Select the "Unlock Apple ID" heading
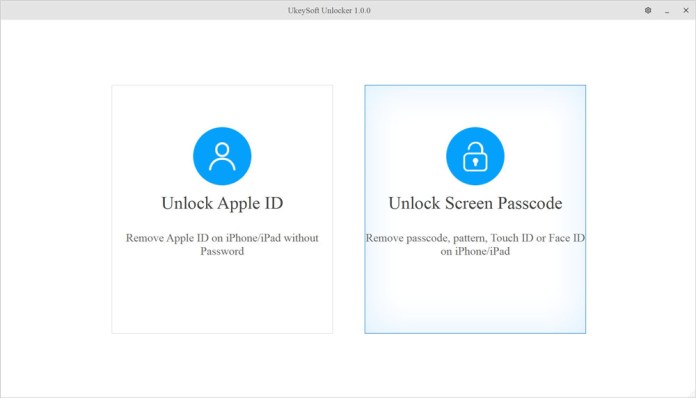This screenshot has height=398, width=696. click(x=222, y=203)
